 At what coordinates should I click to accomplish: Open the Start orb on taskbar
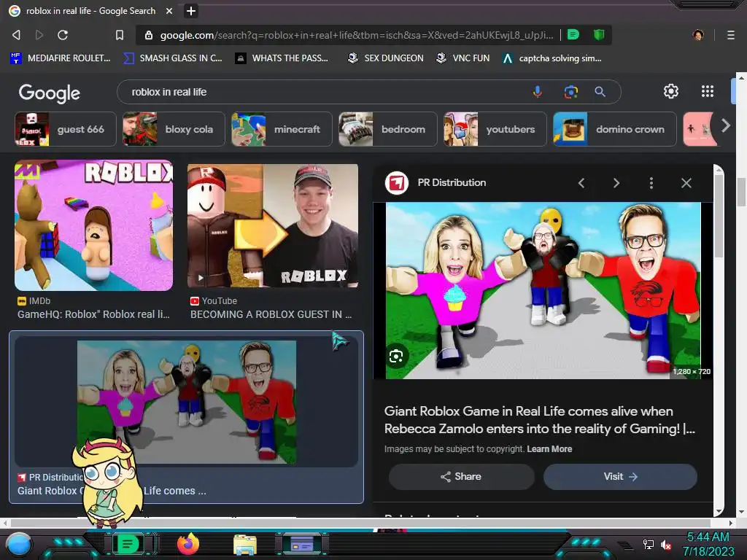pyautogui.click(x=19, y=545)
